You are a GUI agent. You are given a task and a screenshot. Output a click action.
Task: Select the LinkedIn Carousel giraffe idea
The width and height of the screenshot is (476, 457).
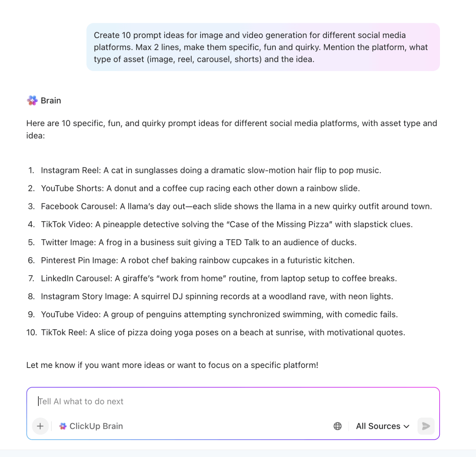tap(219, 278)
